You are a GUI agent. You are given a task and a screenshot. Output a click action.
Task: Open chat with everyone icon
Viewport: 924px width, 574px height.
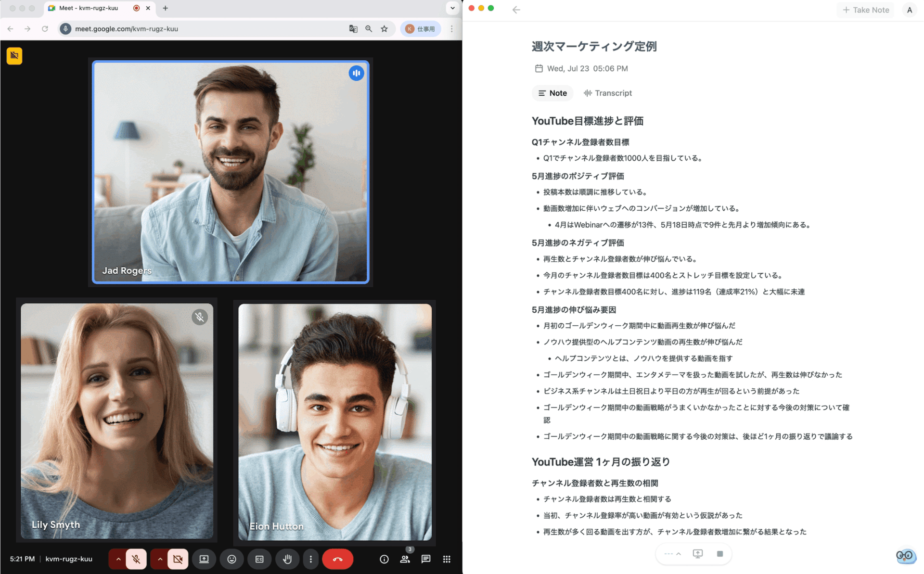tap(426, 559)
